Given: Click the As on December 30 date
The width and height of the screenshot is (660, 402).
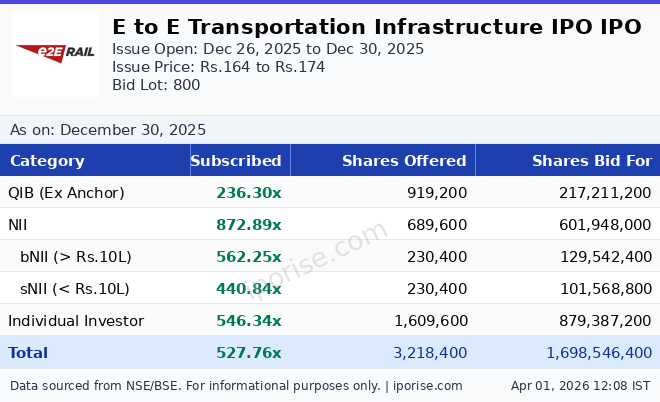Looking at the screenshot, I should [108, 130].
